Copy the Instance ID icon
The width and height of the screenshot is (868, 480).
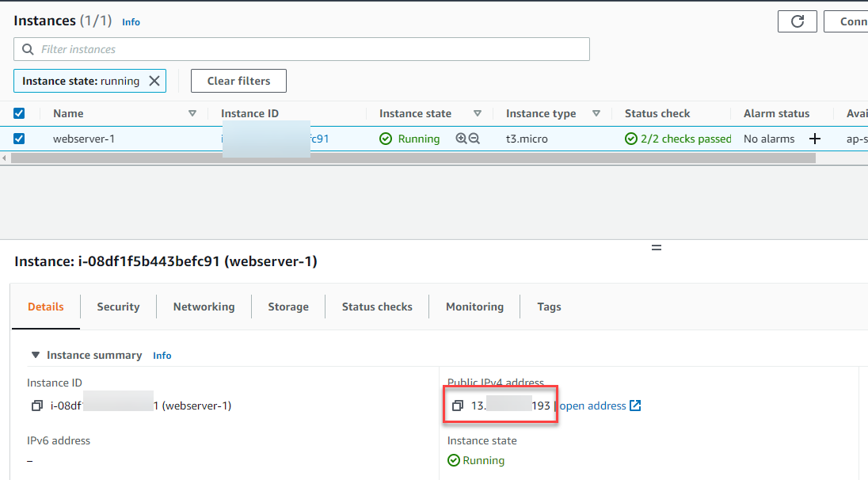point(37,406)
